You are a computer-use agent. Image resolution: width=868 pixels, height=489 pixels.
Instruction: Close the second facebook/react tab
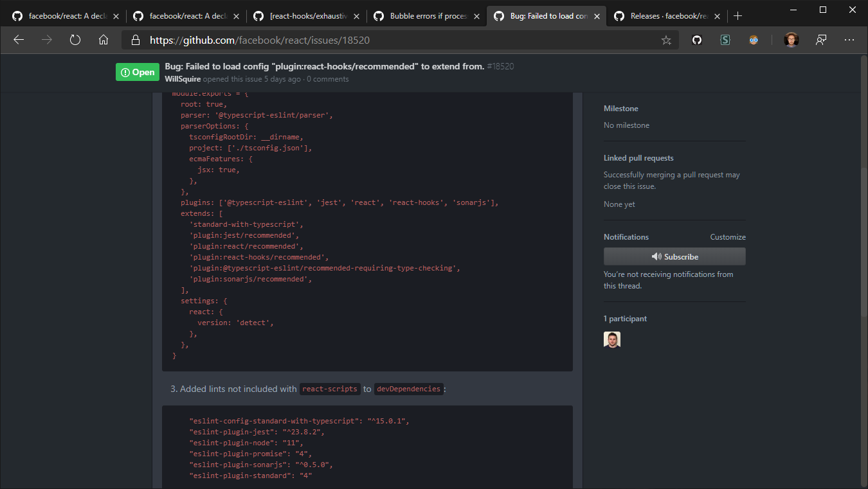tap(236, 16)
